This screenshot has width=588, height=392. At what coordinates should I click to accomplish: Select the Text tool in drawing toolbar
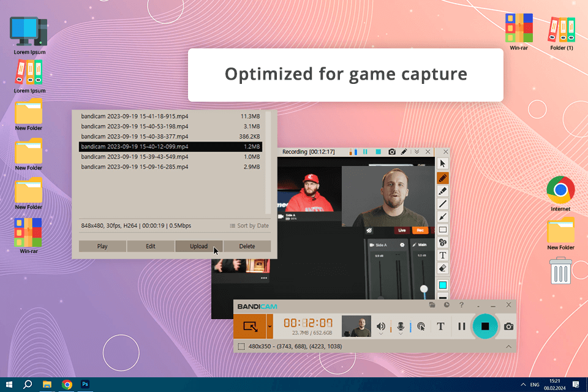click(442, 255)
